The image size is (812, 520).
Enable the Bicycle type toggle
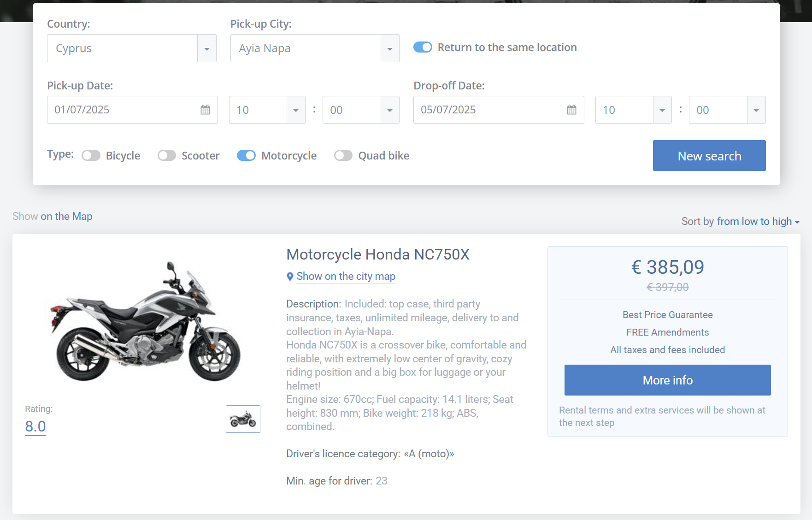pos(91,155)
